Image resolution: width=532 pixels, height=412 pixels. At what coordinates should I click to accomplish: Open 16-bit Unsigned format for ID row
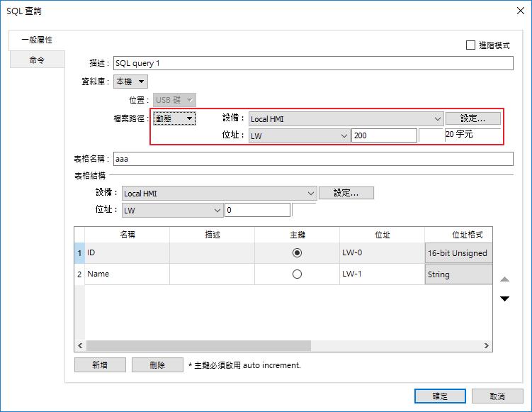coord(458,253)
